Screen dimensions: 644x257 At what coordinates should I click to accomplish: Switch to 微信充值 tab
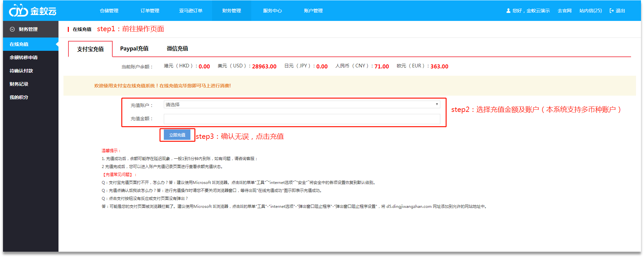(x=177, y=49)
